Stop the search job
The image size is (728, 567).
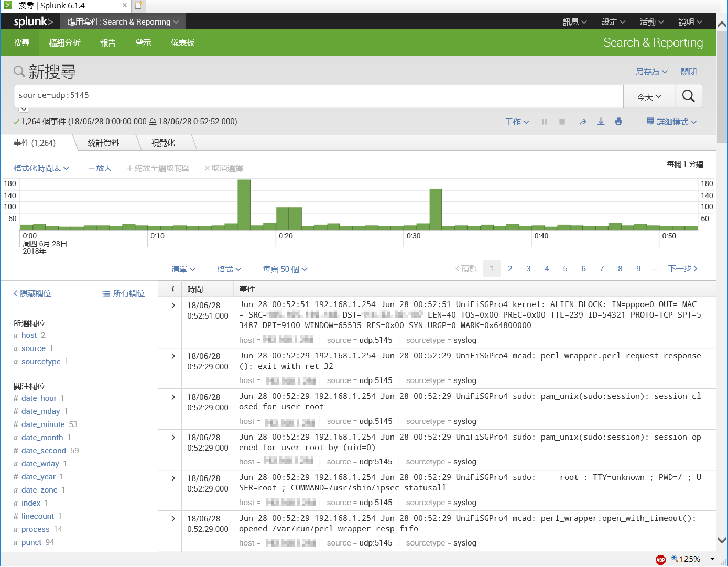coord(562,122)
